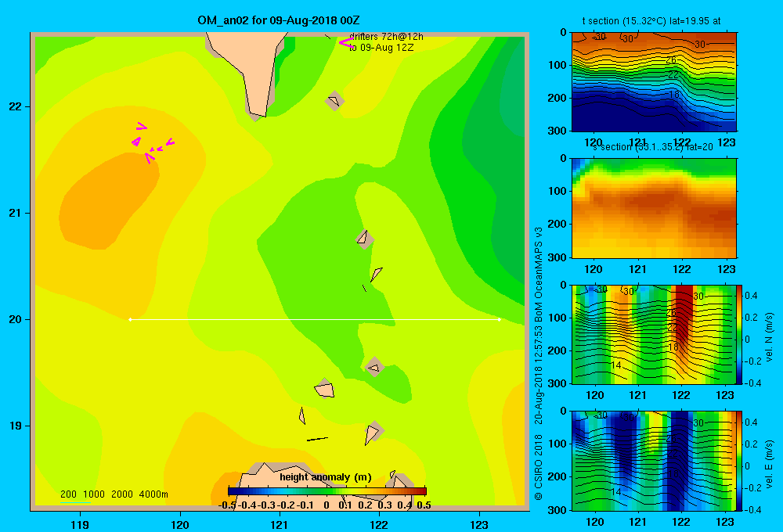This screenshot has height=532, width=783.
Task: Click the latitude 22 label on the main map axis
Action: coord(15,107)
